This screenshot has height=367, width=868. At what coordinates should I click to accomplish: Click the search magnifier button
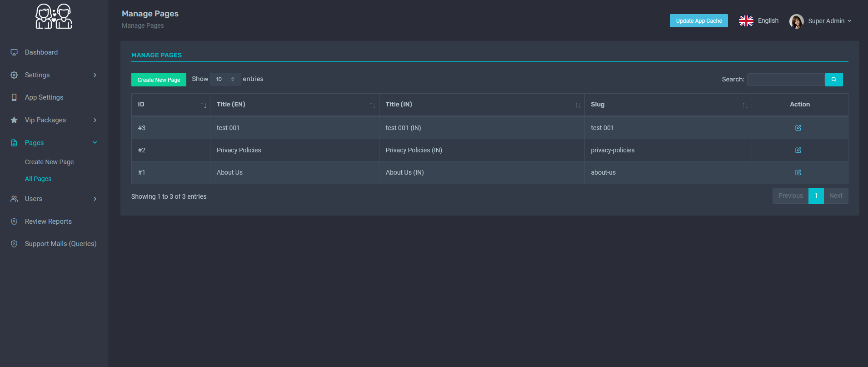pos(833,80)
